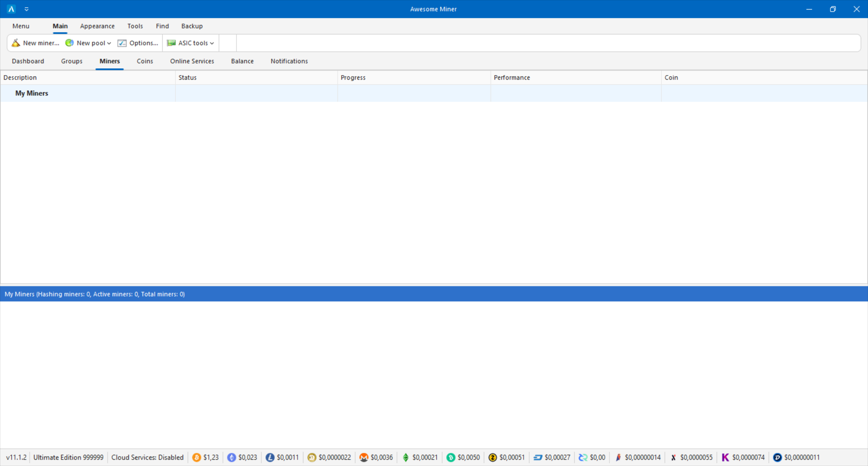Sort by the Description column header
The image size is (868, 466).
coord(88,78)
